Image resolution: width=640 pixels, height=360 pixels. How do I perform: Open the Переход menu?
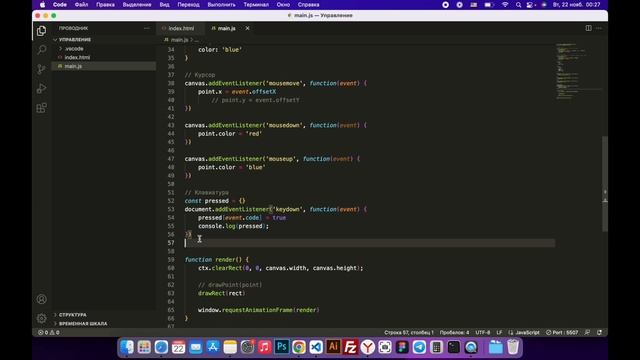pyautogui.click(x=189, y=5)
